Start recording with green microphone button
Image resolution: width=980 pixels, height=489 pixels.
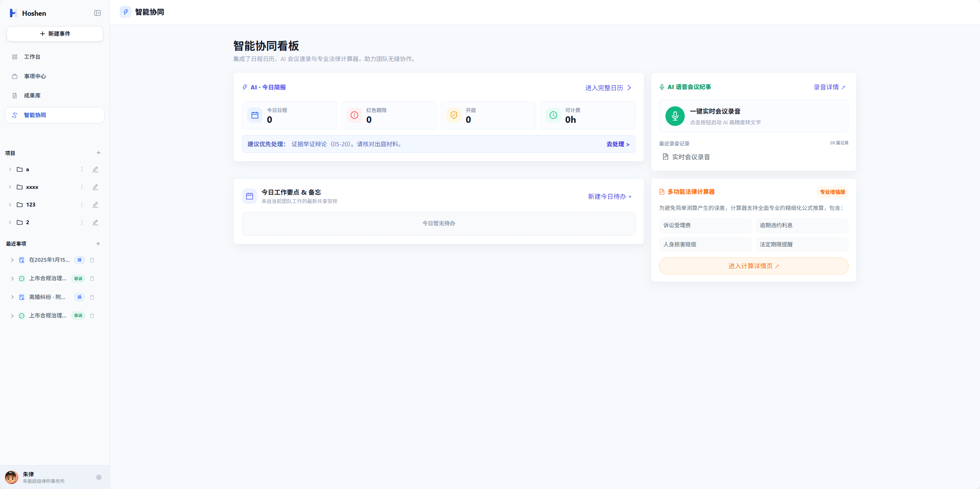pos(675,116)
